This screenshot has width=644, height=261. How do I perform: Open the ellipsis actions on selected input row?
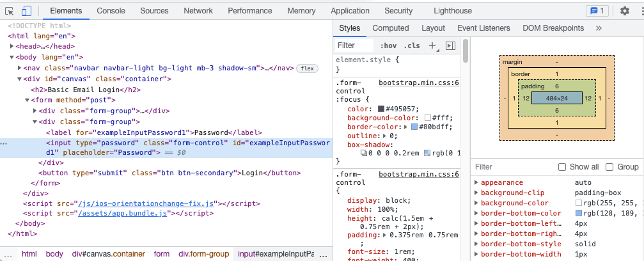pyautogui.click(x=4, y=143)
